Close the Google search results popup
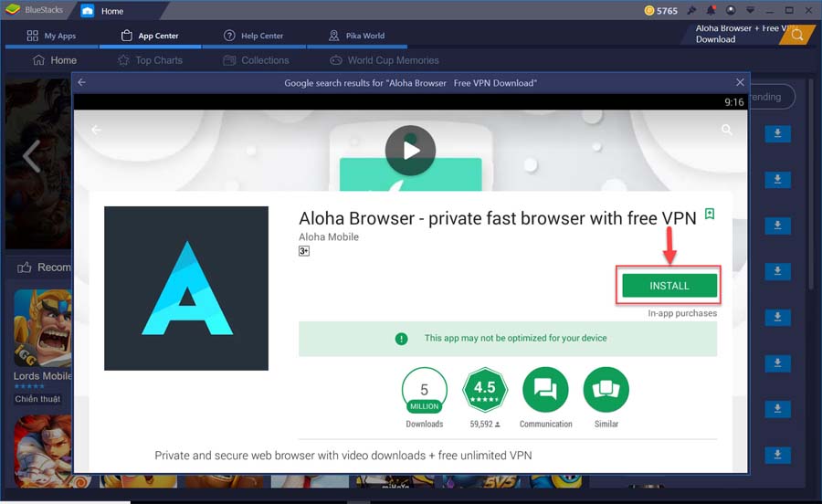This screenshot has height=504, width=822. (740, 82)
